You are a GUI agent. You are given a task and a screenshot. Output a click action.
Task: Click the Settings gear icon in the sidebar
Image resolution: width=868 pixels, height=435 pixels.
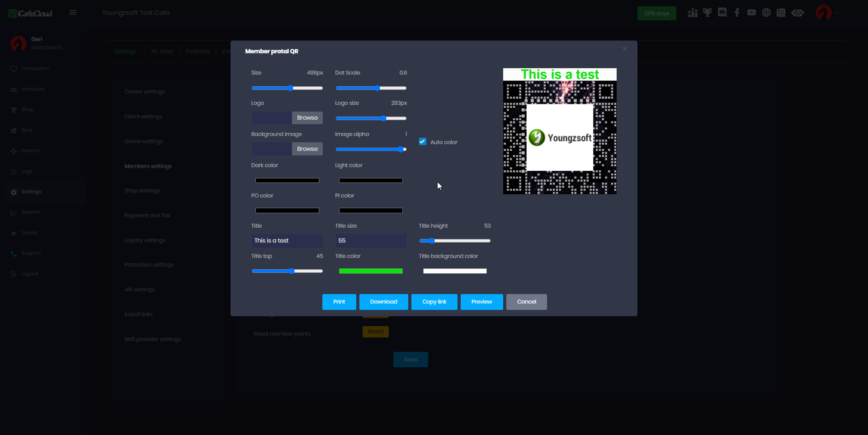click(14, 192)
